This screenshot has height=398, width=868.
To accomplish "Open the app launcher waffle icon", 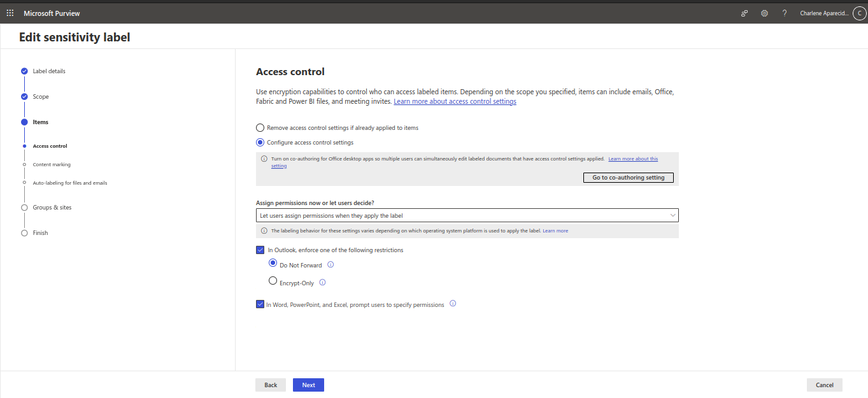I will (x=10, y=13).
